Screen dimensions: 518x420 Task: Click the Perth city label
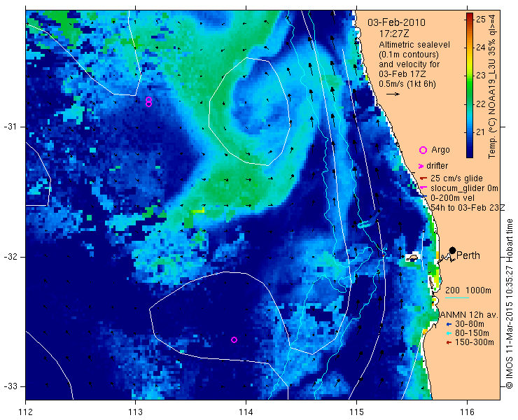[x=468, y=255]
